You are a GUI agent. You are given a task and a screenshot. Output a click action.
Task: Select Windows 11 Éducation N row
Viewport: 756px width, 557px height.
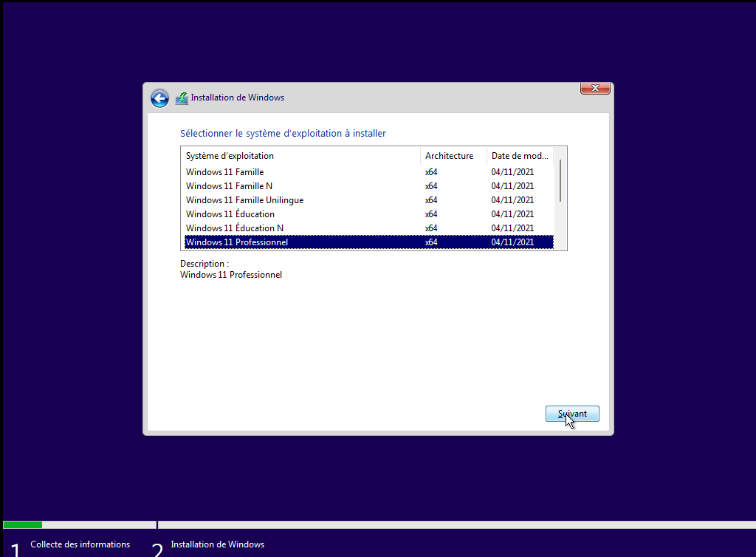(x=369, y=228)
